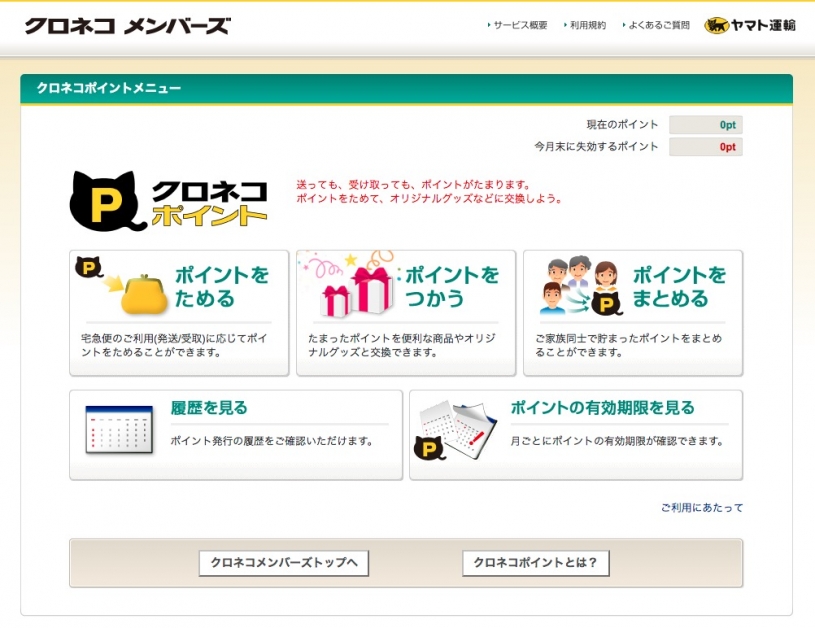The width and height of the screenshot is (815, 628).
Task: Click the 今月末に失効するポイント red 0pt value
Action: pos(705,147)
